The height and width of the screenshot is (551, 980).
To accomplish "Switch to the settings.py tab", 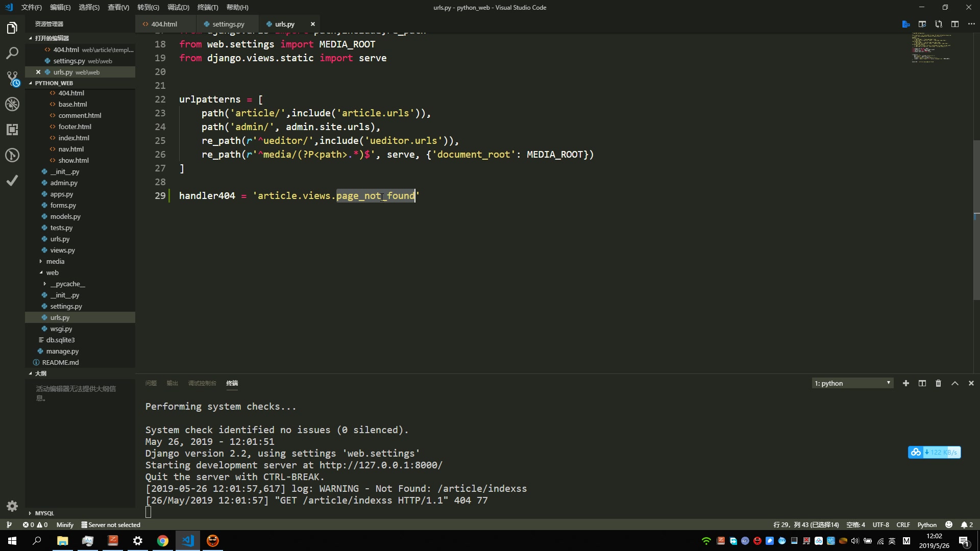I will coord(228,24).
